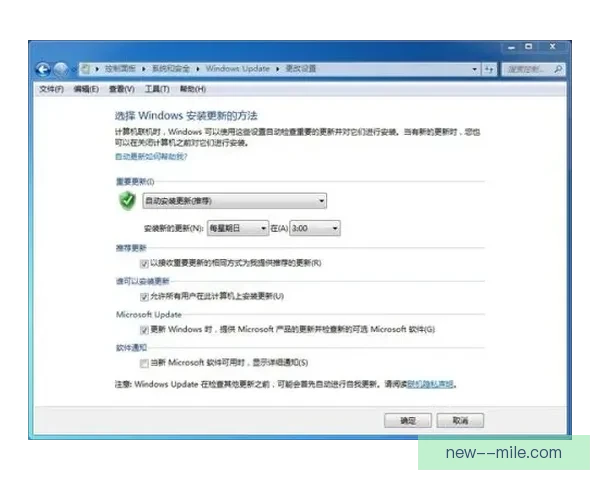
Task: Open the 自动安装更新(推荐) dropdown
Action: [x=235, y=201]
